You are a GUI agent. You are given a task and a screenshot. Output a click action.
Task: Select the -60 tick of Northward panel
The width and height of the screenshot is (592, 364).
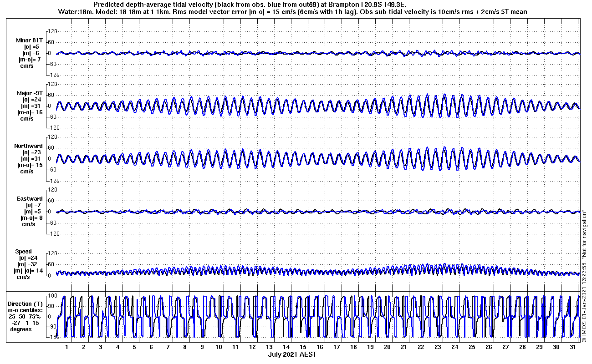pyautogui.click(x=51, y=170)
